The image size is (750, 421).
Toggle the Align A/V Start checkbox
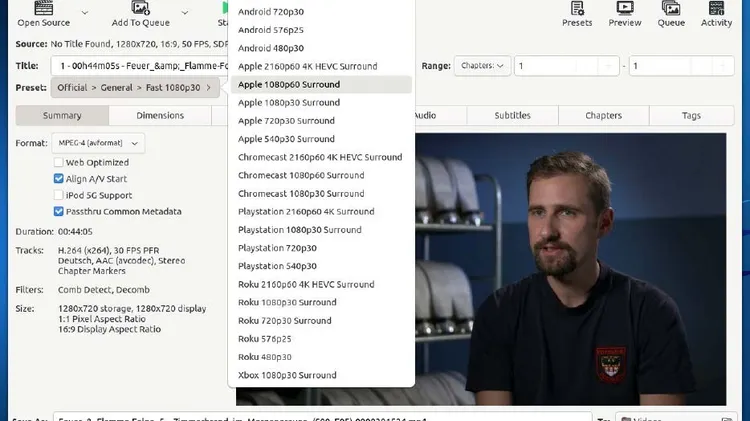click(58, 178)
